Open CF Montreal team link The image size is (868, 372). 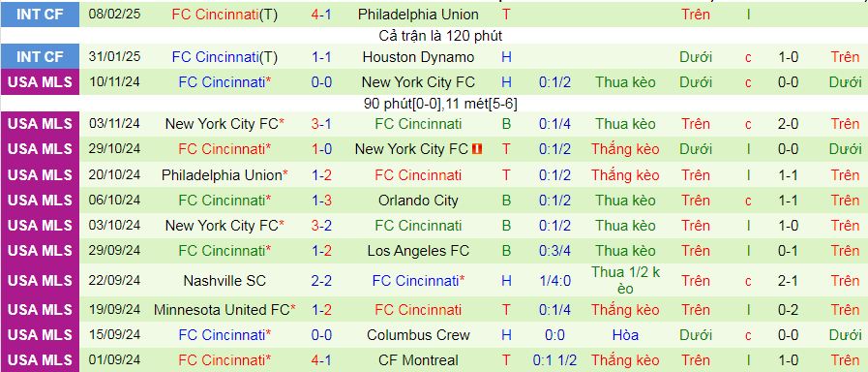tap(418, 360)
